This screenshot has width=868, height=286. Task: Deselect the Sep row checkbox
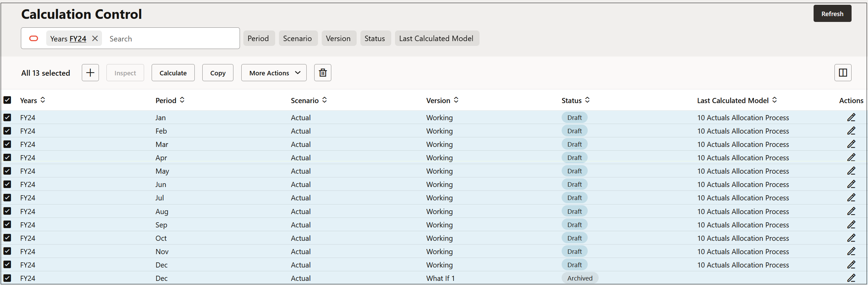(7, 225)
